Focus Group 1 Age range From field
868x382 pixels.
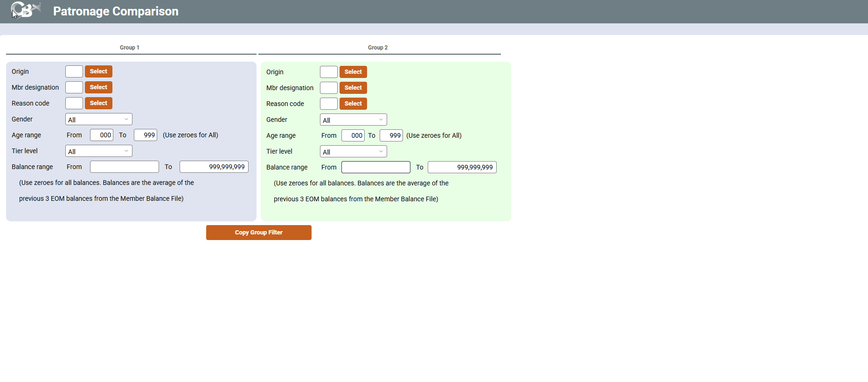tap(102, 135)
